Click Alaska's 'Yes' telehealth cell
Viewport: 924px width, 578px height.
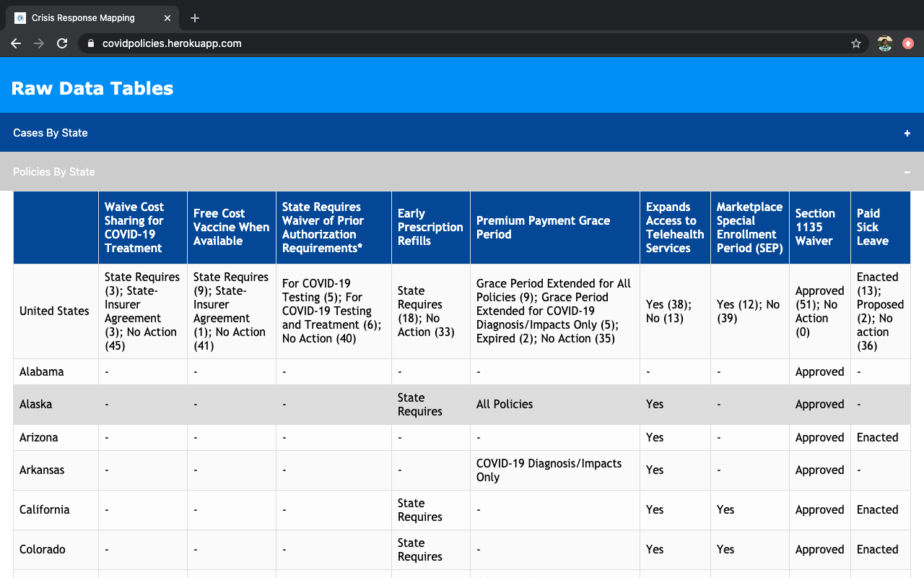coord(675,404)
